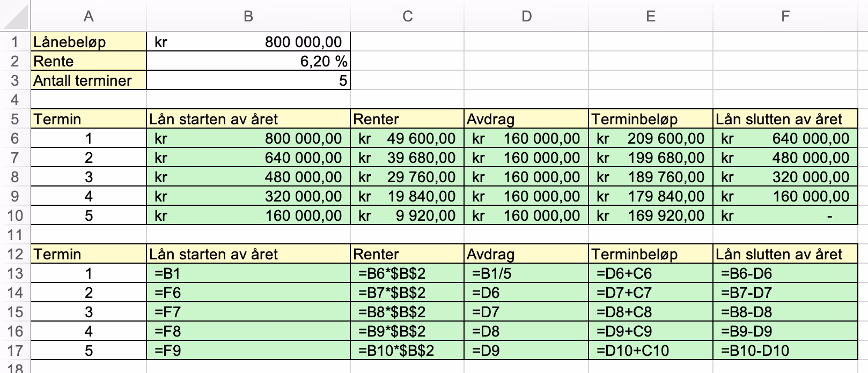Click column F header
The width and height of the screenshot is (868, 373).
pyautogui.click(x=785, y=16)
